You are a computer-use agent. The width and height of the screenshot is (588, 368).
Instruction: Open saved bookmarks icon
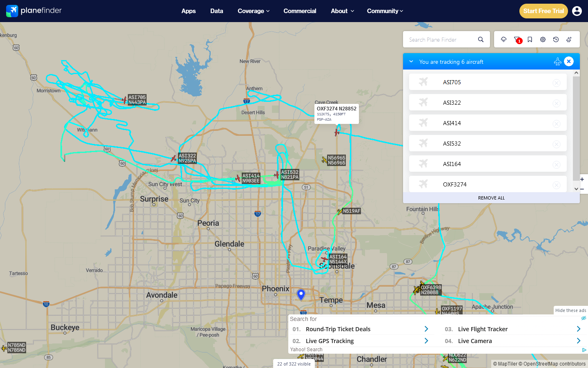click(x=530, y=40)
